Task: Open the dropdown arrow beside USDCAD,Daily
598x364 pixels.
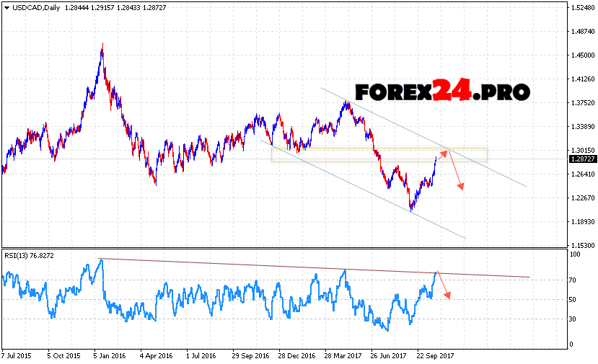Action: coord(6,6)
